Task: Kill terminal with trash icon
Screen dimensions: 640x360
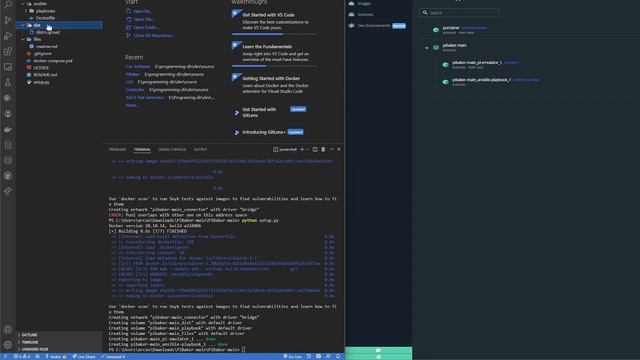Action: [323, 149]
